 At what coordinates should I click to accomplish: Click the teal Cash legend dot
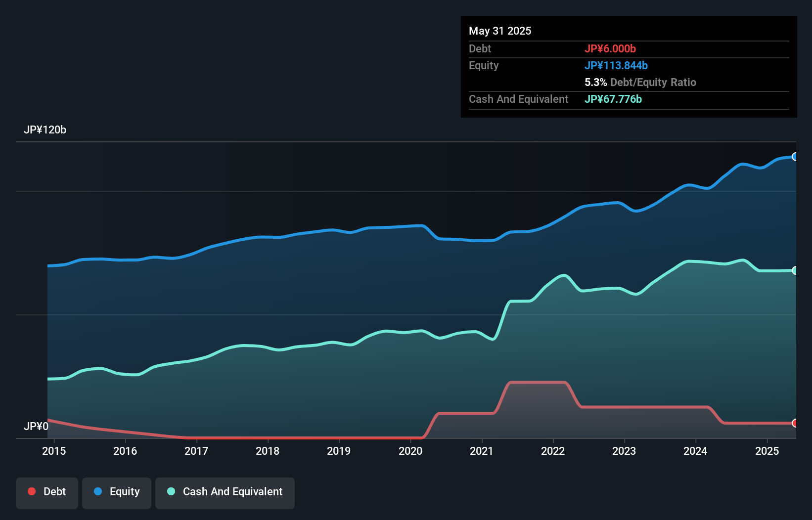pyautogui.click(x=171, y=491)
